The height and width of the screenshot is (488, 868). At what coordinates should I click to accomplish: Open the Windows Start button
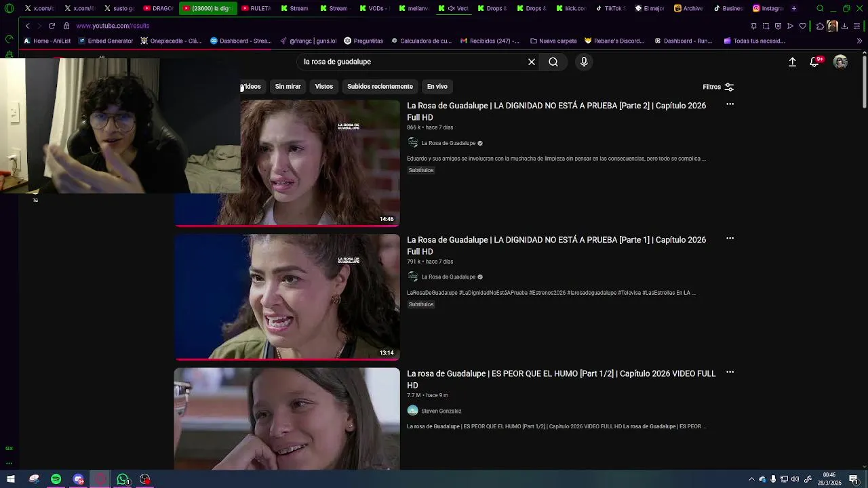10,479
